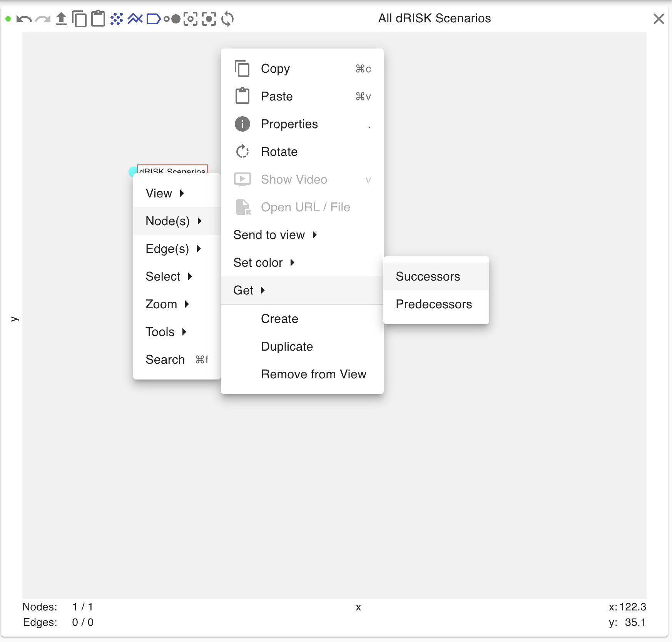Click the dRISK Scenarios node label

(172, 170)
